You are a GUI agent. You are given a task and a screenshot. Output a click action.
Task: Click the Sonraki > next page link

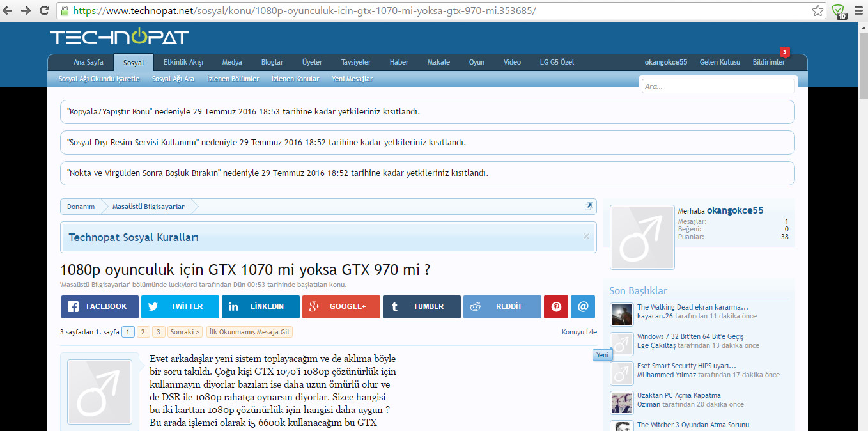click(185, 332)
